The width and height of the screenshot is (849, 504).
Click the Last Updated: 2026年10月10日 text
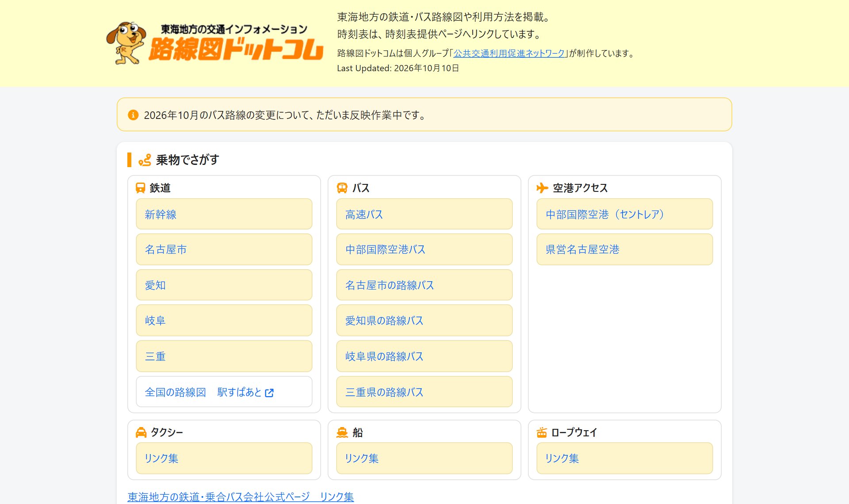[x=398, y=68]
